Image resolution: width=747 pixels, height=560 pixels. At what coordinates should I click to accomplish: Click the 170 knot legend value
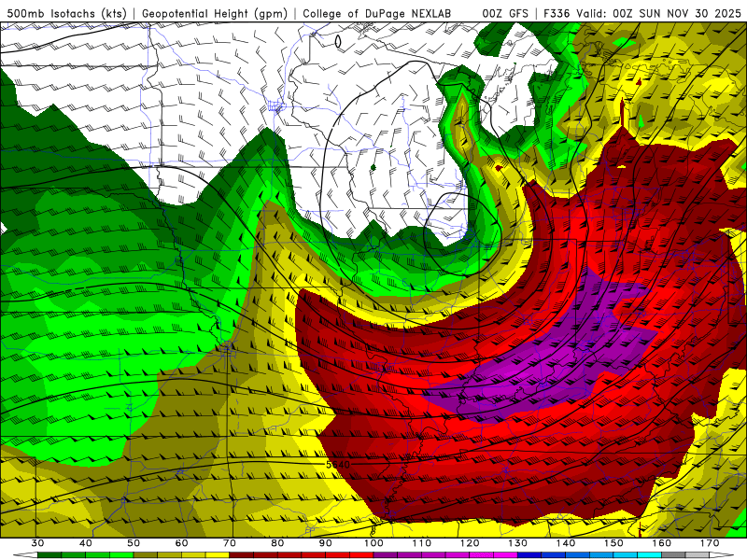pyautogui.click(x=710, y=543)
